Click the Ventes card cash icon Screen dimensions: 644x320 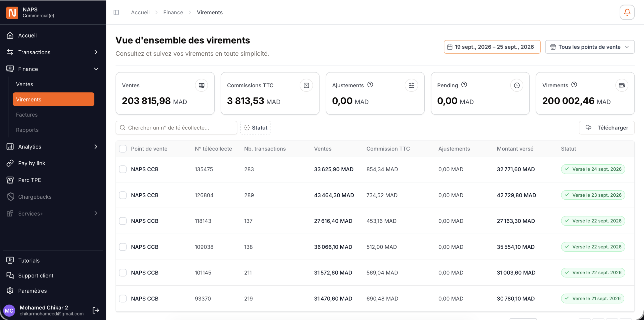(x=202, y=85)
